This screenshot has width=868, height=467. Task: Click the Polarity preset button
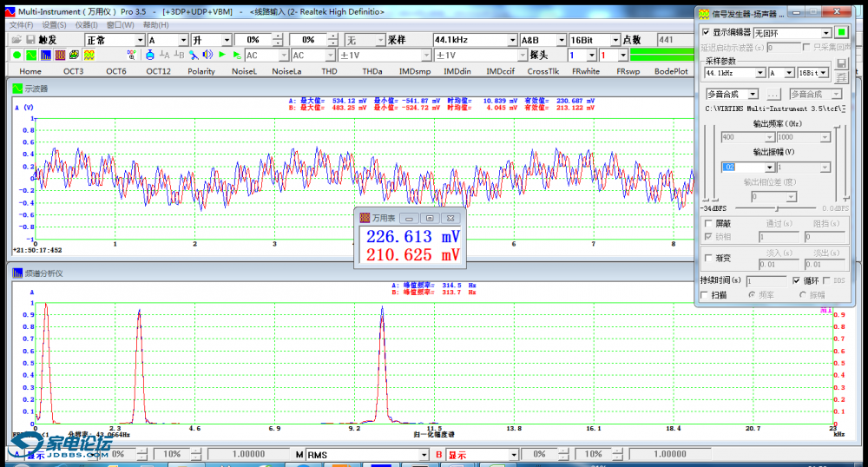[x=201, y=71]
